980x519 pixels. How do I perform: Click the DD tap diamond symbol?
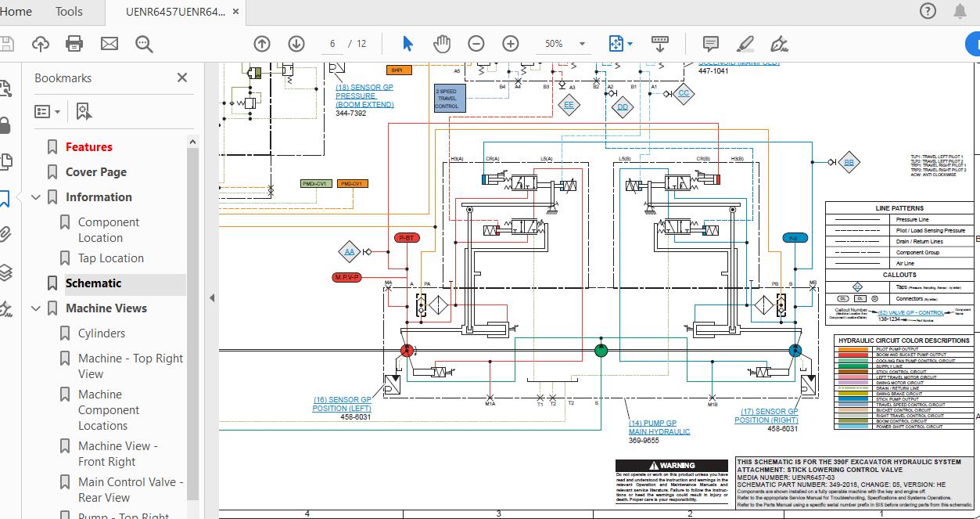623,107
